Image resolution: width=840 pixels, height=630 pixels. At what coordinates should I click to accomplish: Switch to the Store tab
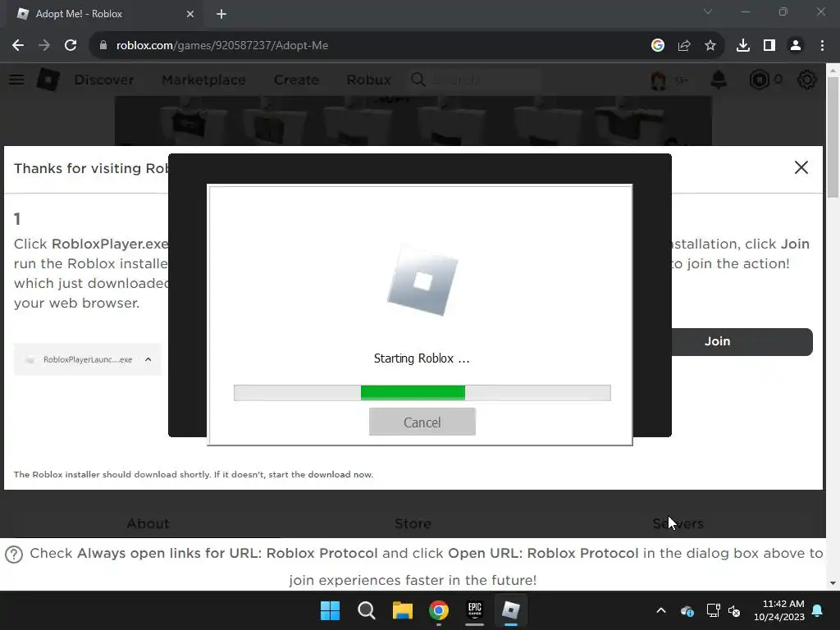pyautogui.click(x=413, y=523)
